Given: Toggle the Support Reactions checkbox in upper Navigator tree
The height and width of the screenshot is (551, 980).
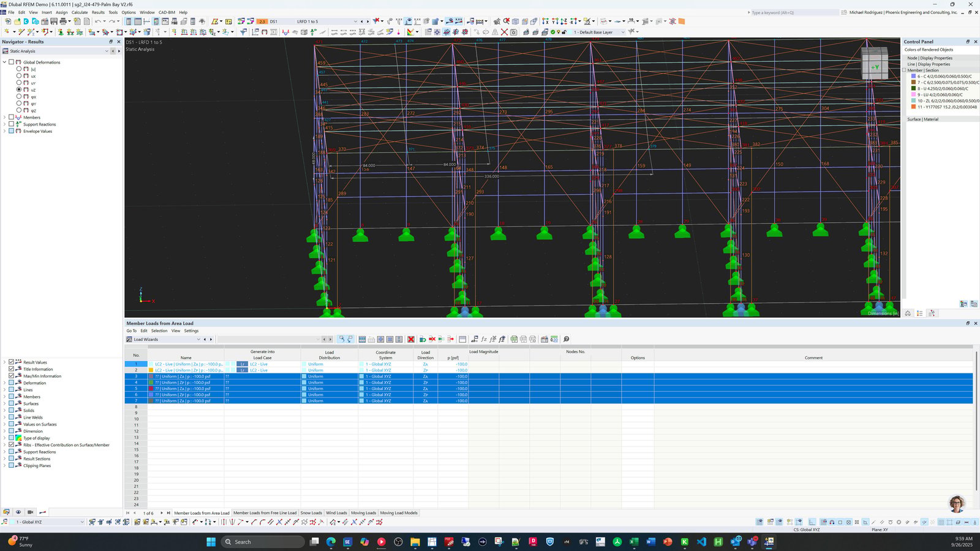Looking at the screenshot, I should tap(11, 124).
